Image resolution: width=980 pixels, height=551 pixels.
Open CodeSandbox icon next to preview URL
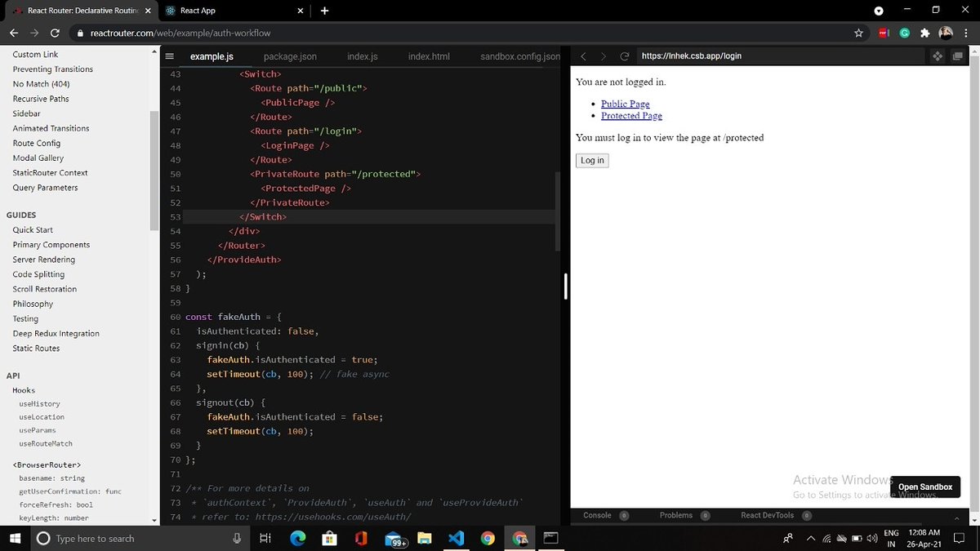(938, 56)
